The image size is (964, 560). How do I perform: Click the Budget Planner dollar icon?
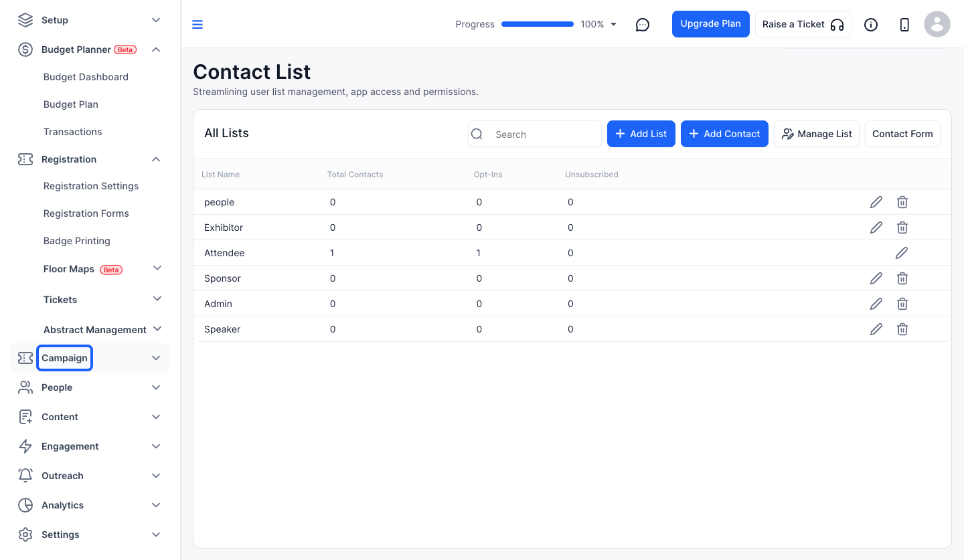pyautogui.click(x=25, y=50)
